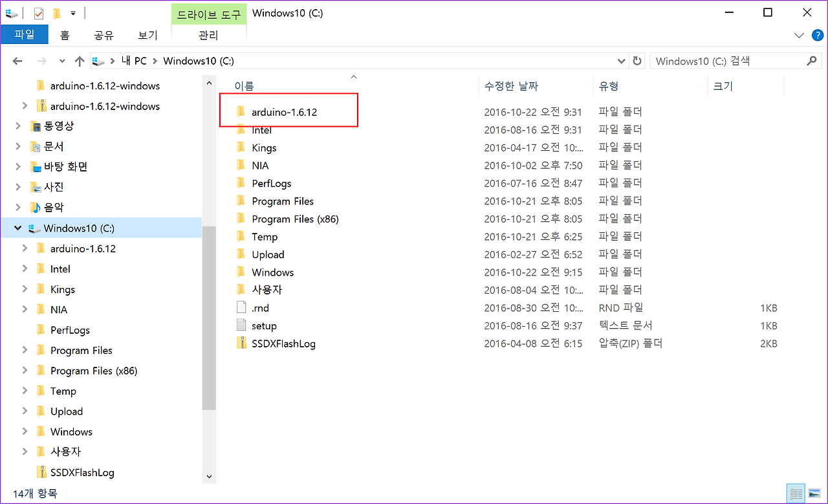Go forward with the Forward arrow

(41, 61)
